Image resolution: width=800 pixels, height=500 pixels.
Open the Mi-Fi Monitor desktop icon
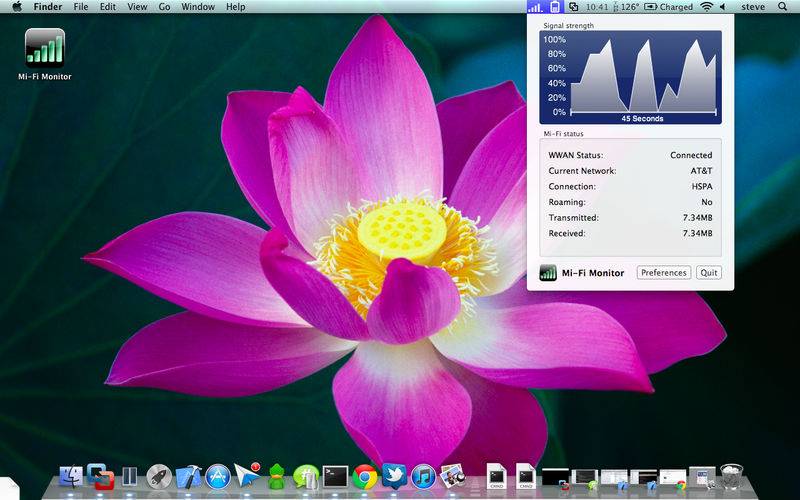click(x=45, y=48)
